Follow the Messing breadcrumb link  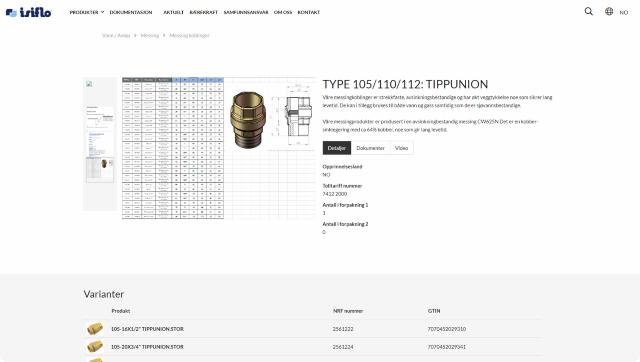(150, 36)
